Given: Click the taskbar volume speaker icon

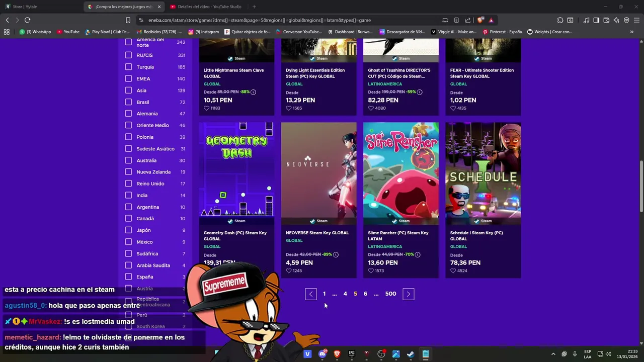Looking at the screenshot, I should pos(608,354).
